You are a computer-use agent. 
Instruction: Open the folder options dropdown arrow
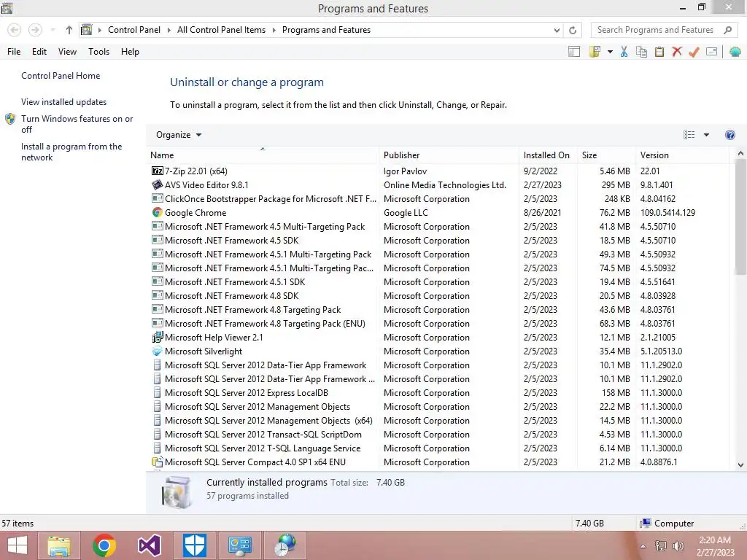click(610, 52)
